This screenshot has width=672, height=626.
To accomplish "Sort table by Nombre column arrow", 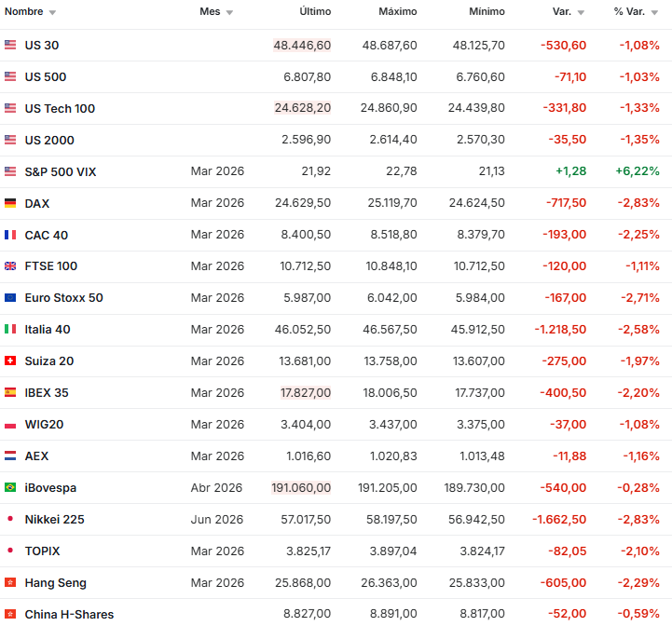I will pyautogui.click(x=52, y=12).
